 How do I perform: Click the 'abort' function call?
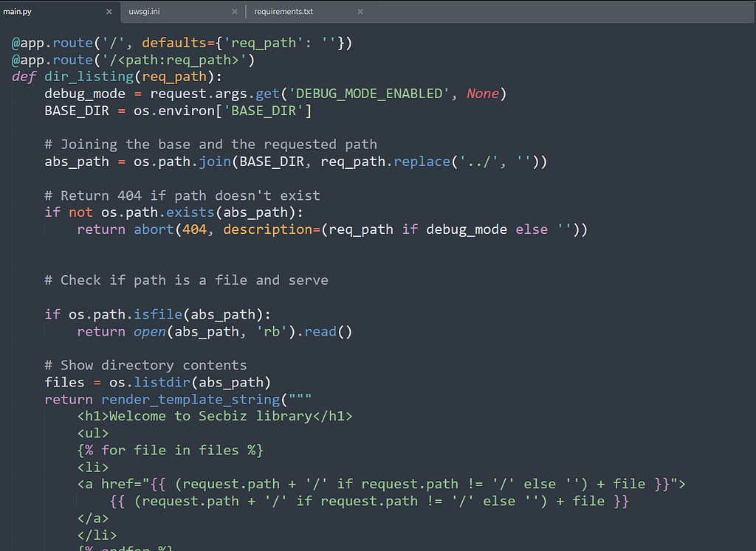tap(154, 229)
